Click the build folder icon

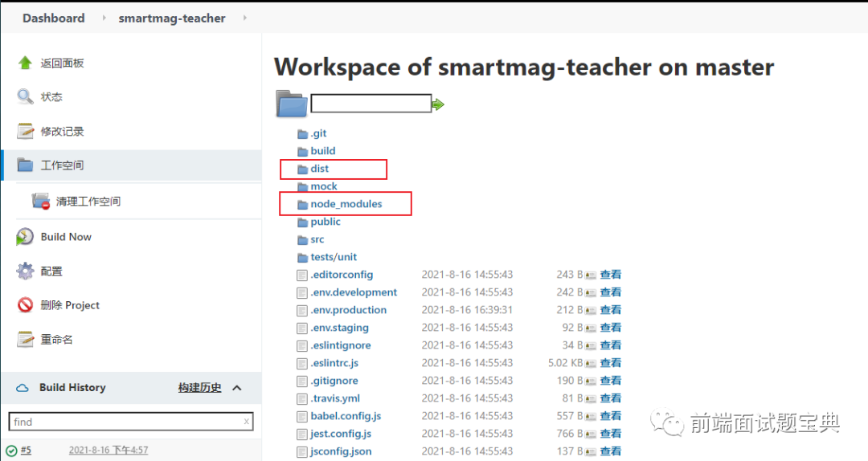pos(302,152)
